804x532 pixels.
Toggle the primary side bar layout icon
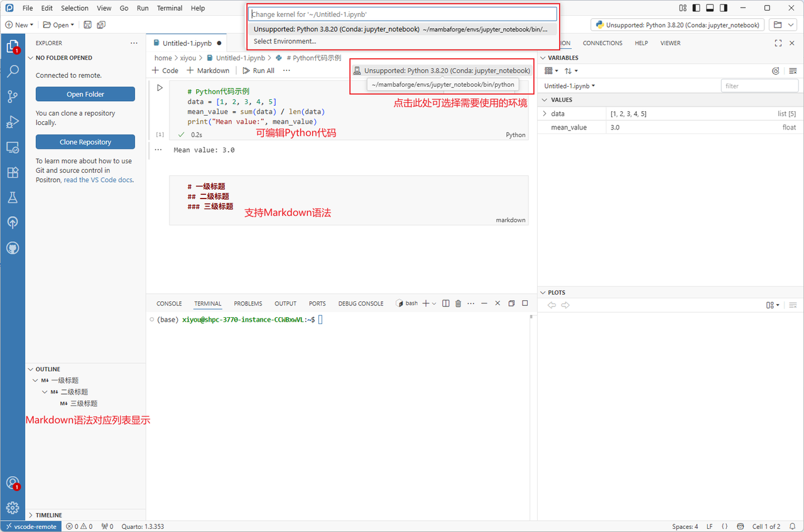point(697,8)
